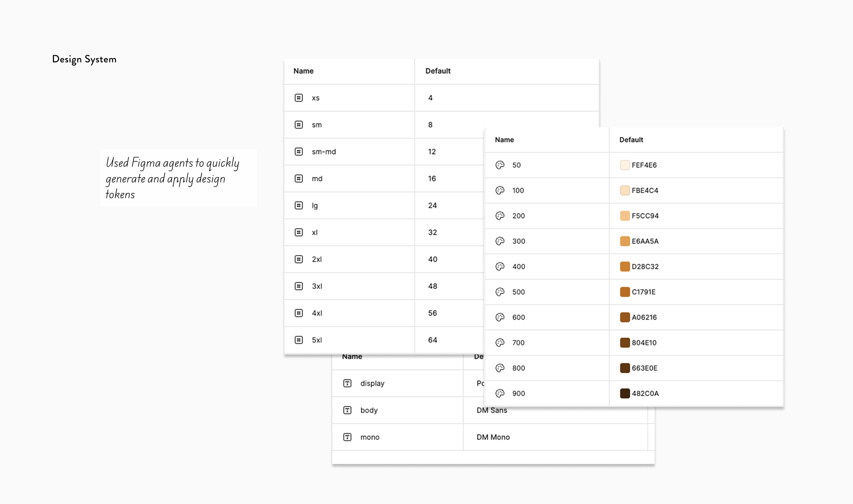Click the Design System heading
The image size is (853, 504).
pos(84,59)
